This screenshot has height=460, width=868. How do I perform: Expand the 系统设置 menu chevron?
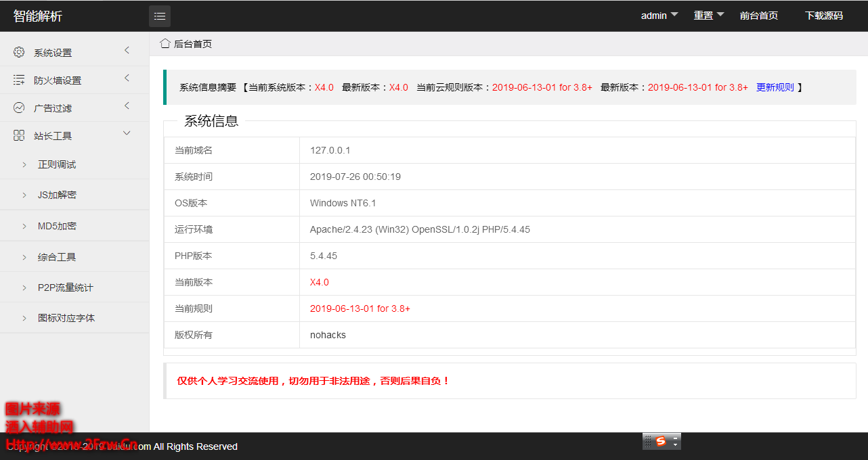coord(127,51)
